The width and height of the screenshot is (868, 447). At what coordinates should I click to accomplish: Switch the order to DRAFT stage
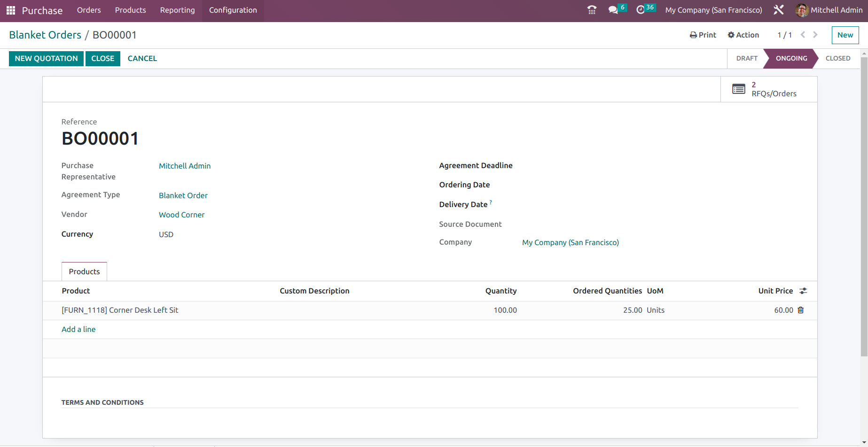[x=747, y=58]
